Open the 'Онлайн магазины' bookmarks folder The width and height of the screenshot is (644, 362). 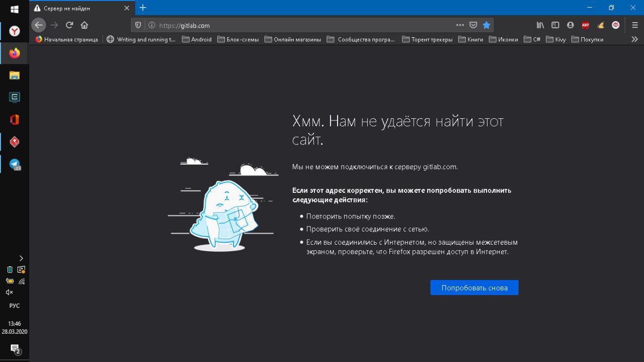click(292, 39)
